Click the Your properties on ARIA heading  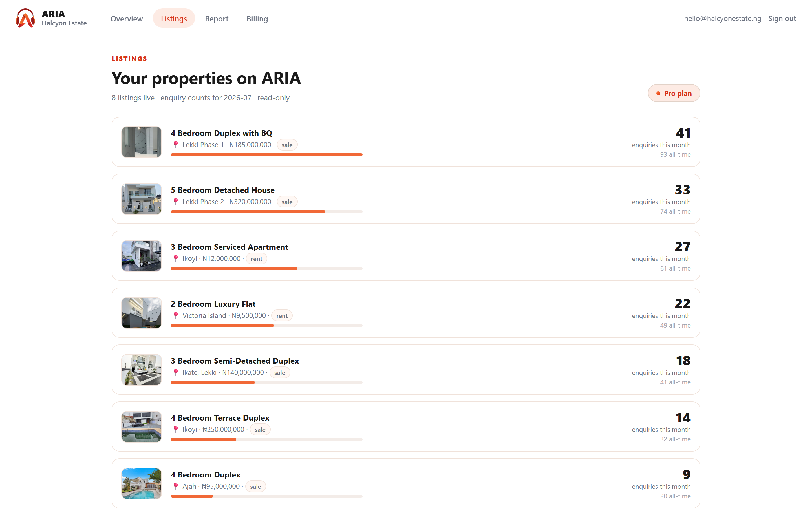[x=206, y=78]
